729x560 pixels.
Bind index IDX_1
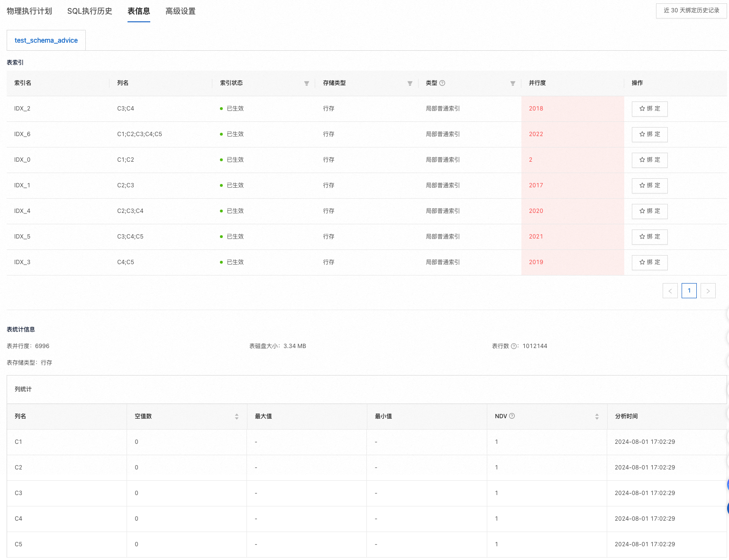[x=649, y=185]
